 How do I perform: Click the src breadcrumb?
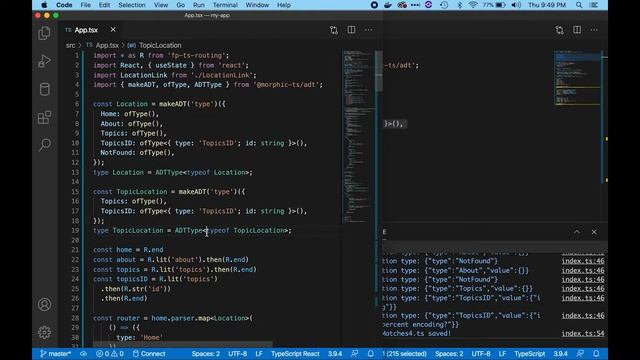(x=71, y=45)
